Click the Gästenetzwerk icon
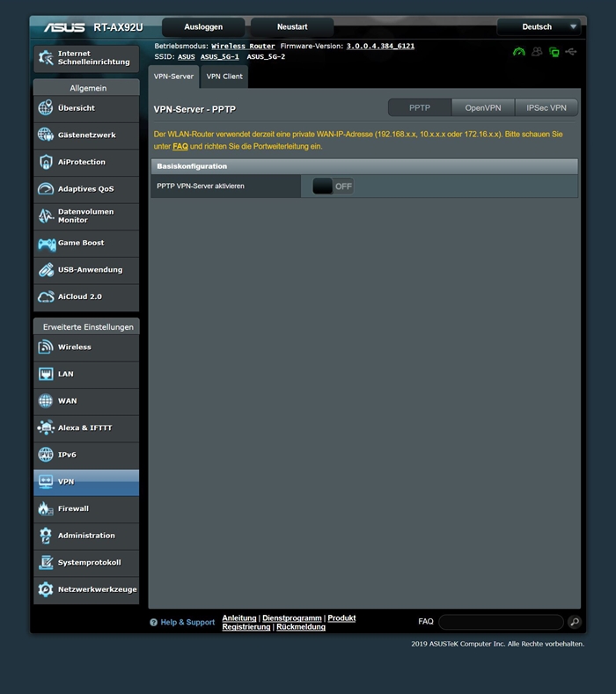Image resolution: width=616 pixels, height=694 pixels. click(x=46, y=135)
